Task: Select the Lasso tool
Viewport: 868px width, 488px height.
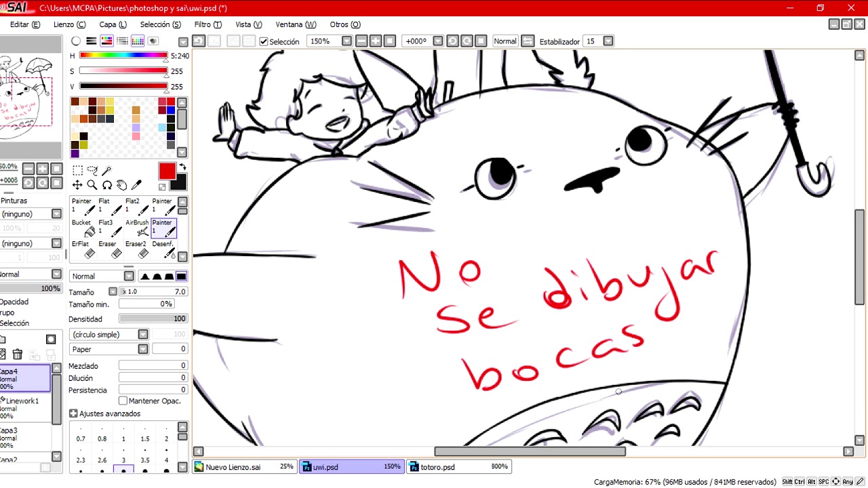Action: (x=92, y=171)
